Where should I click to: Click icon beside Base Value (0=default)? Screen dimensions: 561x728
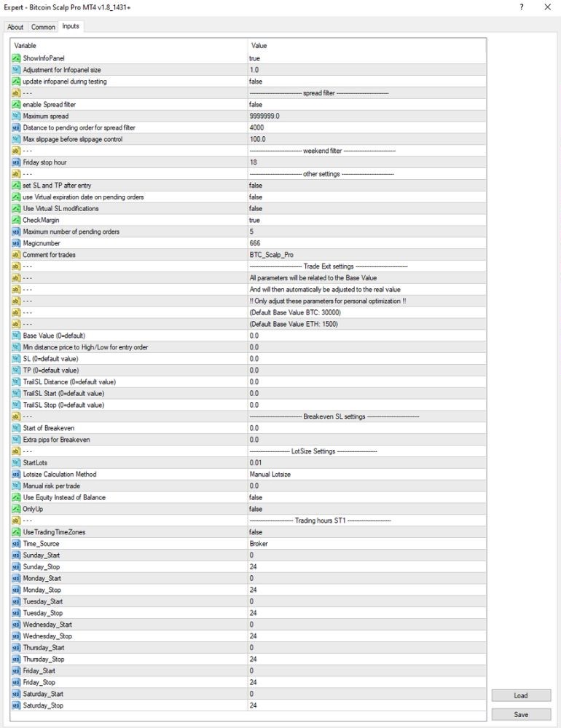pyautogui.click(x=16, y=336)
